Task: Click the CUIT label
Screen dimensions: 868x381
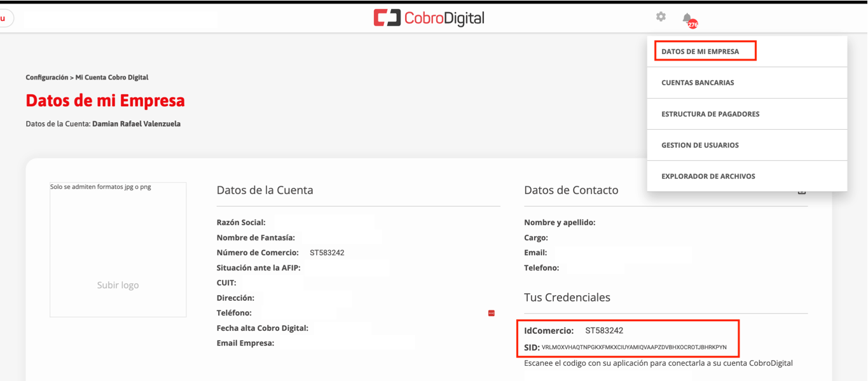Action: [226, 283]
